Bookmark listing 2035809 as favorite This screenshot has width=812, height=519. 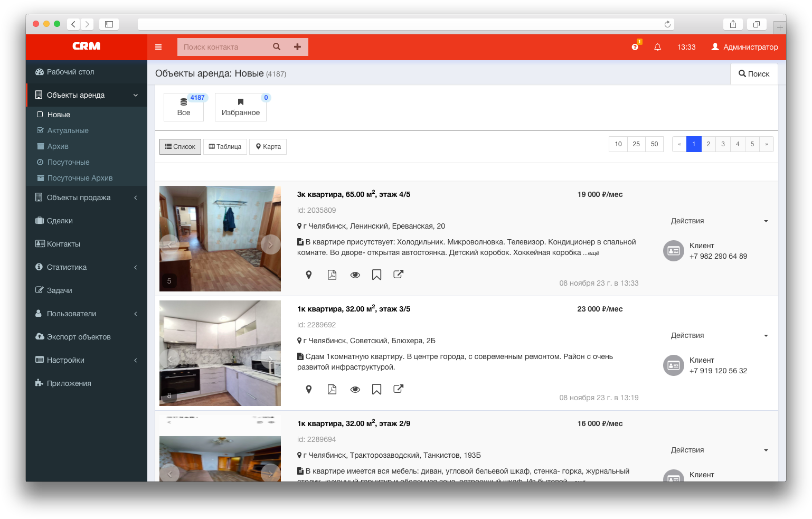pyautogui.click(x=376, y=275)
